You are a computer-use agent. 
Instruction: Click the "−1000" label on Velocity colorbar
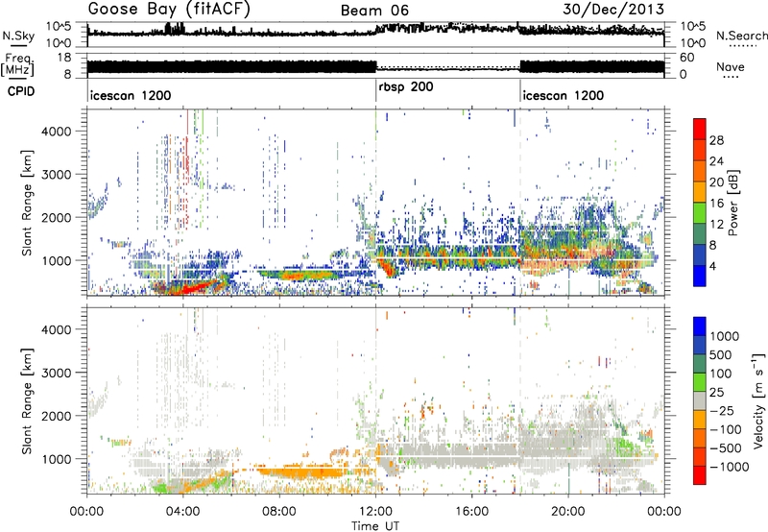pyautogui.click(x=729, y=467)
